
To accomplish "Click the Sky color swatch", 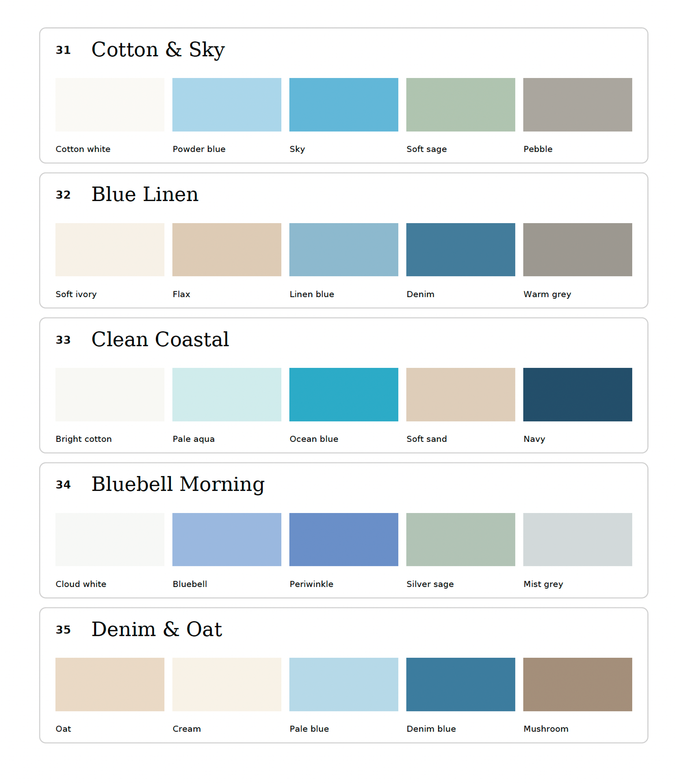I will (x=344, y=105).
